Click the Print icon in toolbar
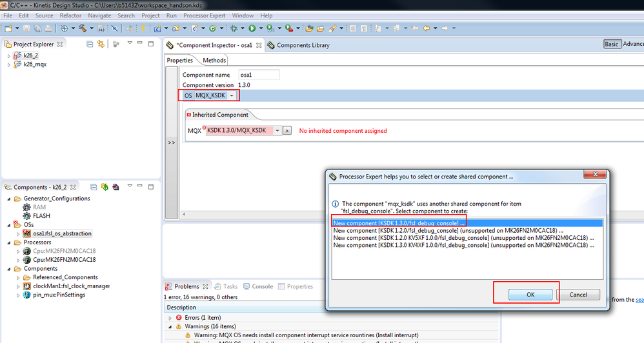This screenshot has height=343, width=644. pyautogui.click(x=48, y=28)
